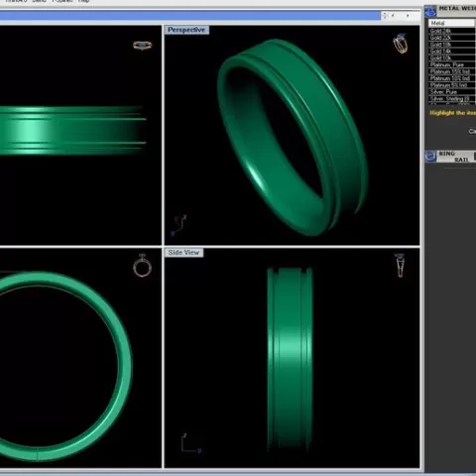Select Silver Pure in the metal list
476x476 pixels.
[452, 91]
